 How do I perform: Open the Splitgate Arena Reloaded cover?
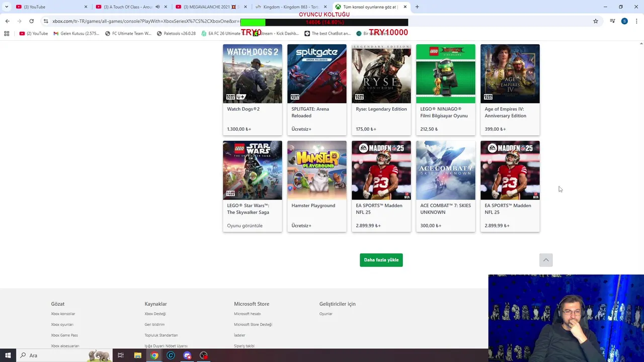click(x=317, y=73)
